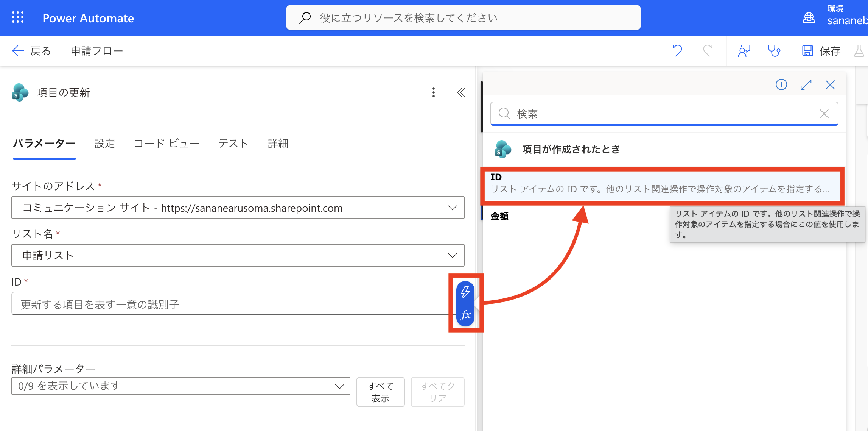Open the feedback person-chat icon
868x431 pixels.
click(744, 50)
